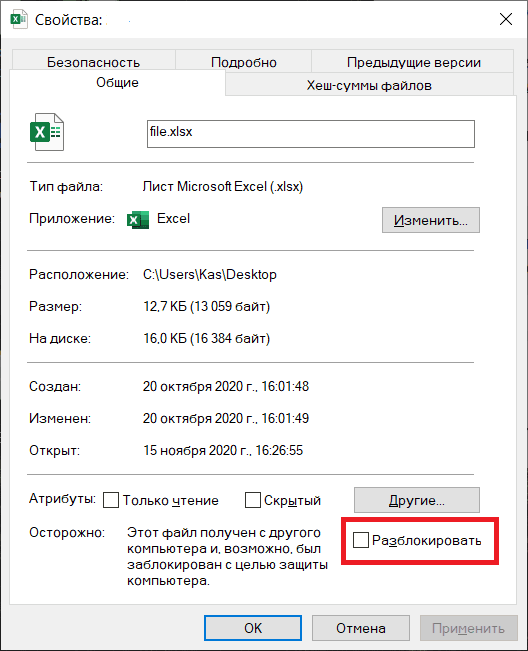Confirm the dialog with OK
The width and height of the screenshot is (528, 651).
253,628
